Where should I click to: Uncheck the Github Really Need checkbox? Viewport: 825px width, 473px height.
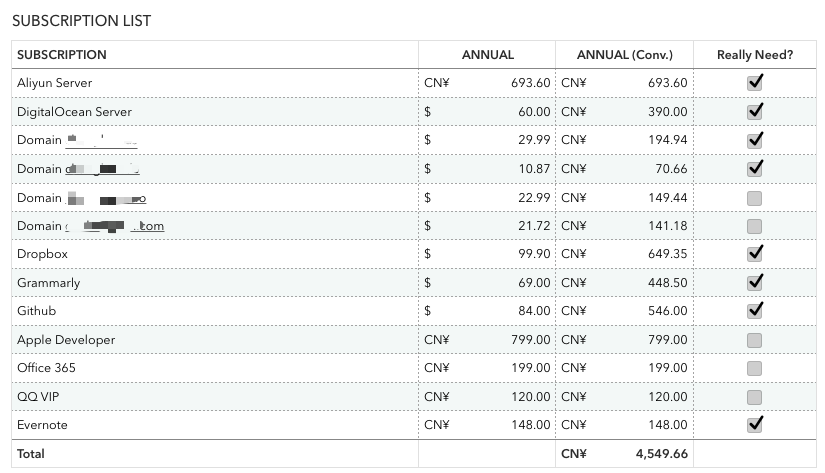[755, 311]
